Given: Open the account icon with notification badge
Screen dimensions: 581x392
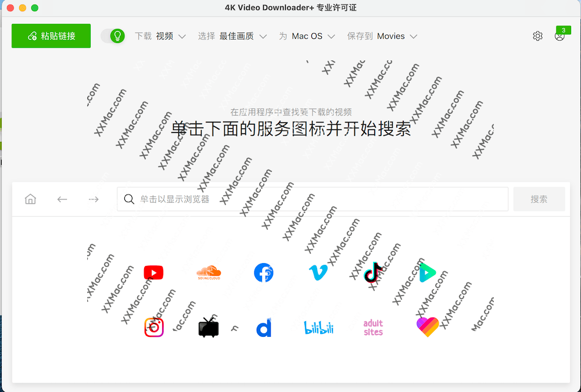Looking at the screenshot, I should (x=559, y=36).
